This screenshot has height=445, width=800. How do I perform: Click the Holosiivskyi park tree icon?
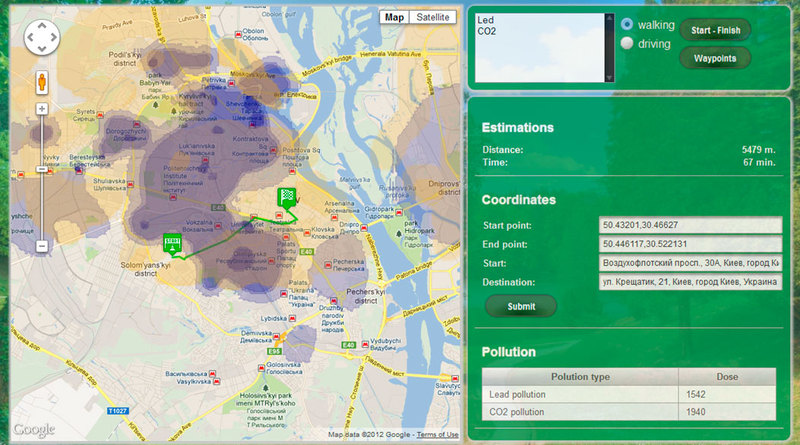coord(265,388)
